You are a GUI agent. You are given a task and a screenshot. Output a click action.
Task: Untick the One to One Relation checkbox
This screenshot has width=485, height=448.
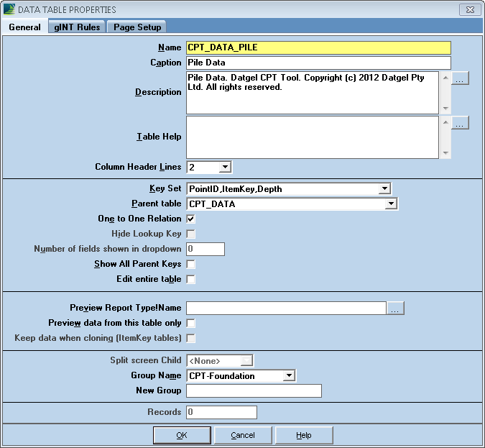click(191, 219)
